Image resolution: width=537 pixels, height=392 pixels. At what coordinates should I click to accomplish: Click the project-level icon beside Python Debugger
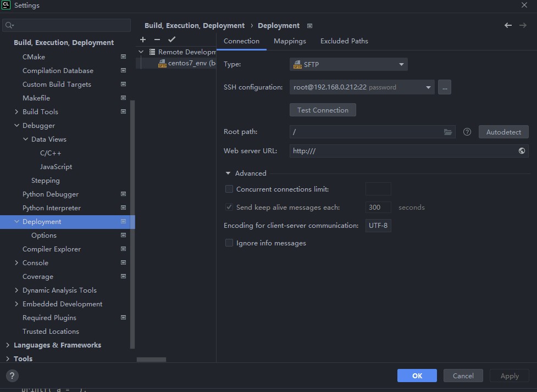pos(123,194)
